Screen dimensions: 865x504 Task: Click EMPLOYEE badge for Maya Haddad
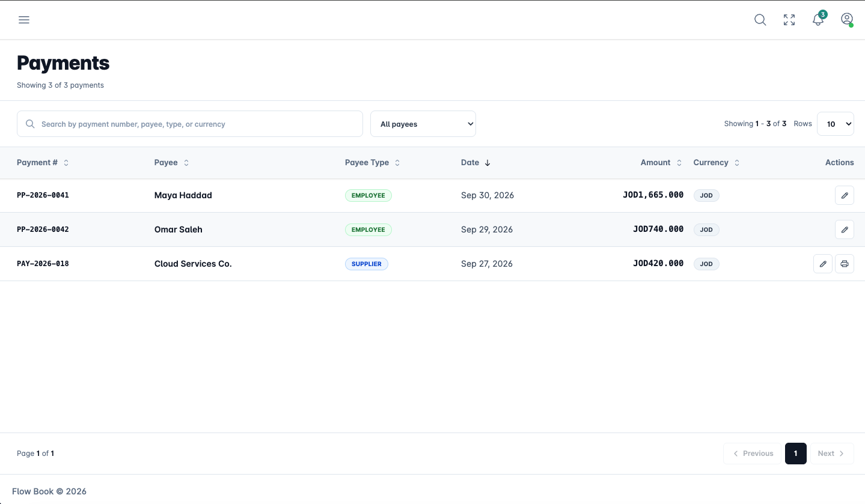point(368,195)
